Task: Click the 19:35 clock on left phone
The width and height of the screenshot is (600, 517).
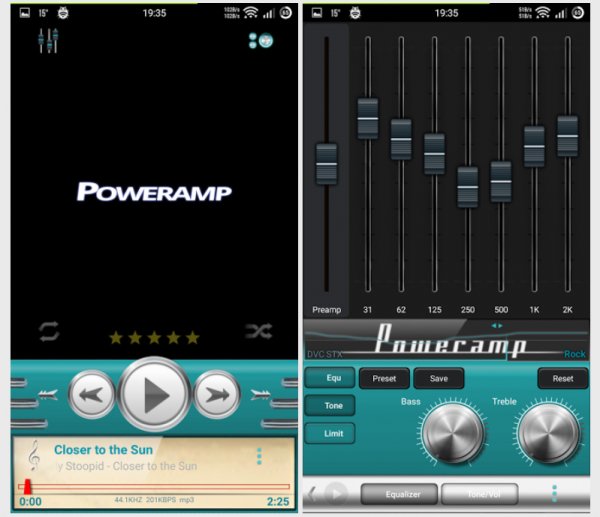Action: click(154, 13)
